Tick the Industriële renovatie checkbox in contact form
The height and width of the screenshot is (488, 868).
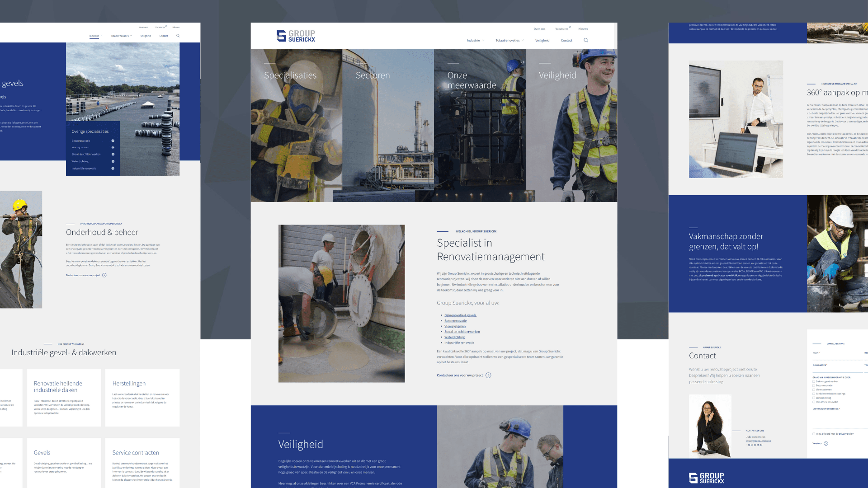(x=814, y=402)
